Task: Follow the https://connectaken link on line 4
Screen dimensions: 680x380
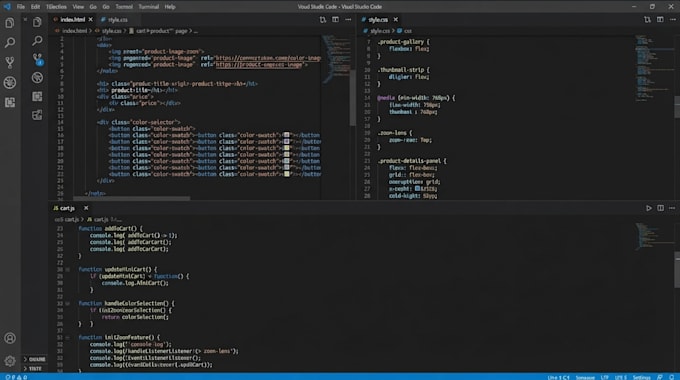Action: (x=268, y=58)
